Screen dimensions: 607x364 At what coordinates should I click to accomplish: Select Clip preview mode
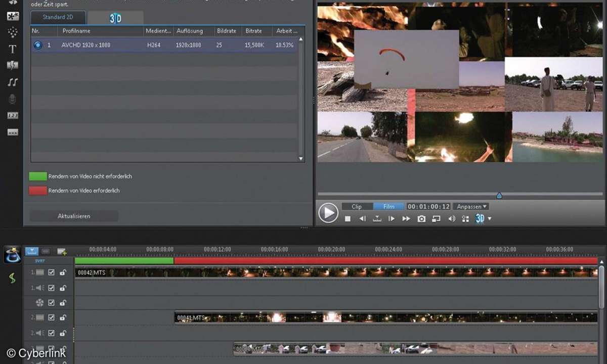coord(357,206)
